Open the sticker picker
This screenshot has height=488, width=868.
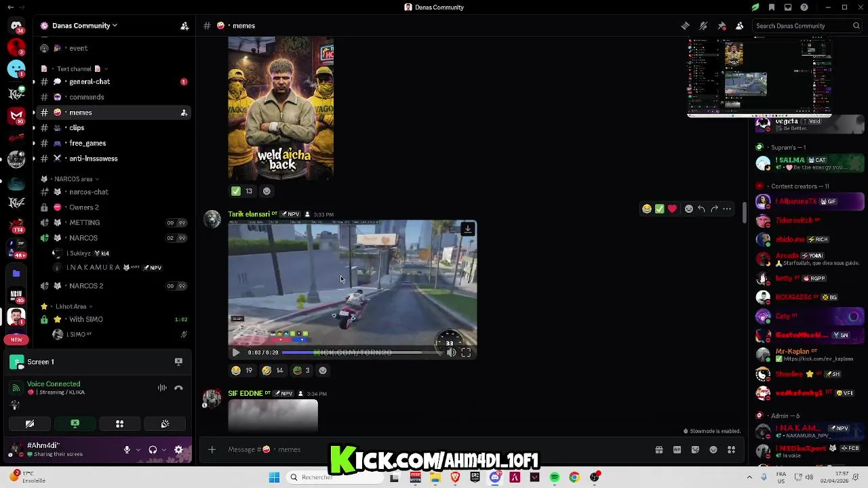(x=695, y=449)
